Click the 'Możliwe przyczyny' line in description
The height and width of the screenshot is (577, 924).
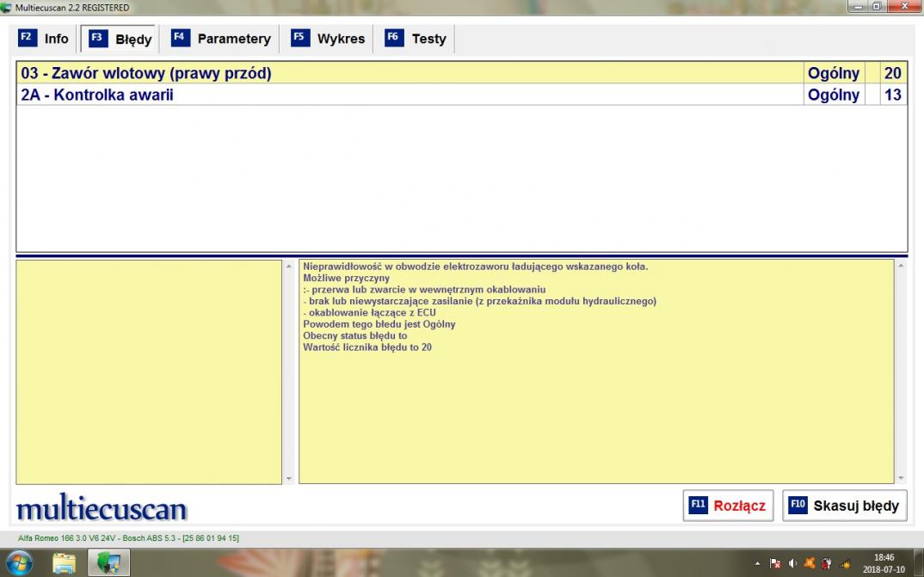coord(347,278)
